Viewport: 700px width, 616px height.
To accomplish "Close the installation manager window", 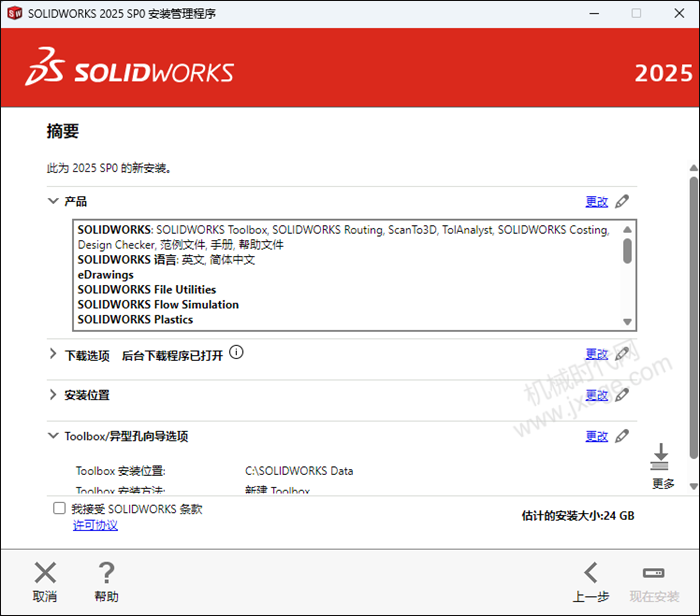I will coord(679,13).
